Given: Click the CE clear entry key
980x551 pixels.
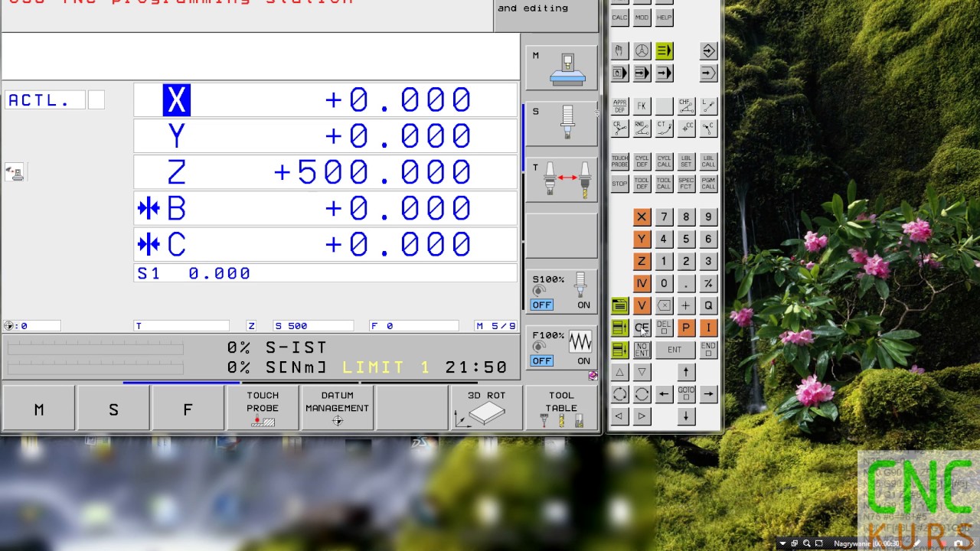Looking at the screenshot, I should [x=642, y=328].
